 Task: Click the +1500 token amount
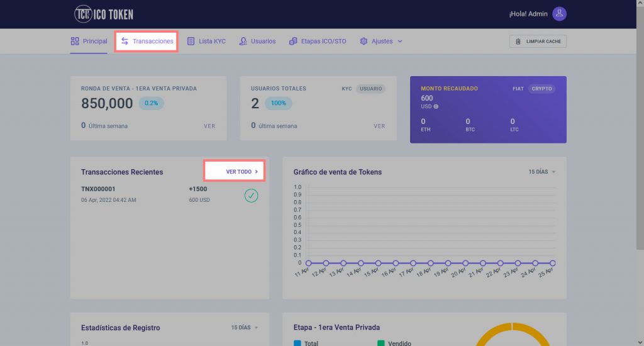coord(198,189)
